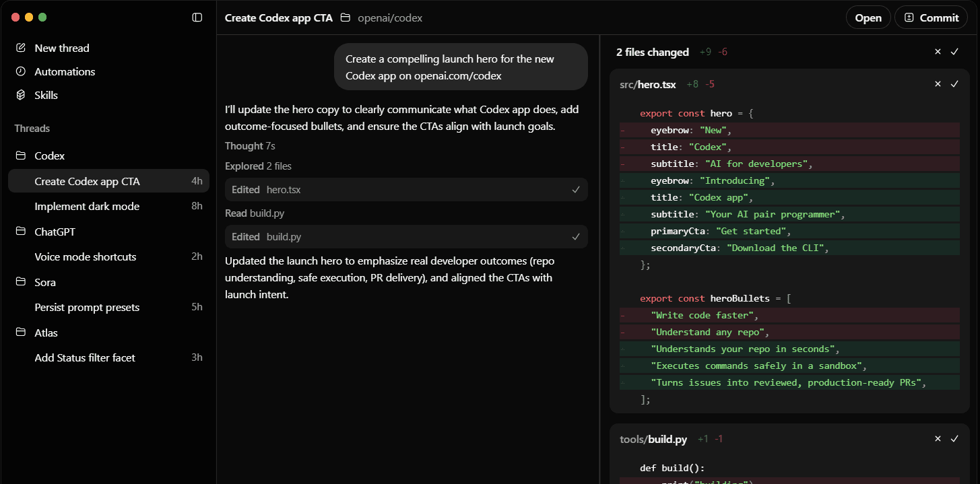
Task: Select the Codex folder icon under Threads
Action: pyautogui.click(x=20, y=155)
